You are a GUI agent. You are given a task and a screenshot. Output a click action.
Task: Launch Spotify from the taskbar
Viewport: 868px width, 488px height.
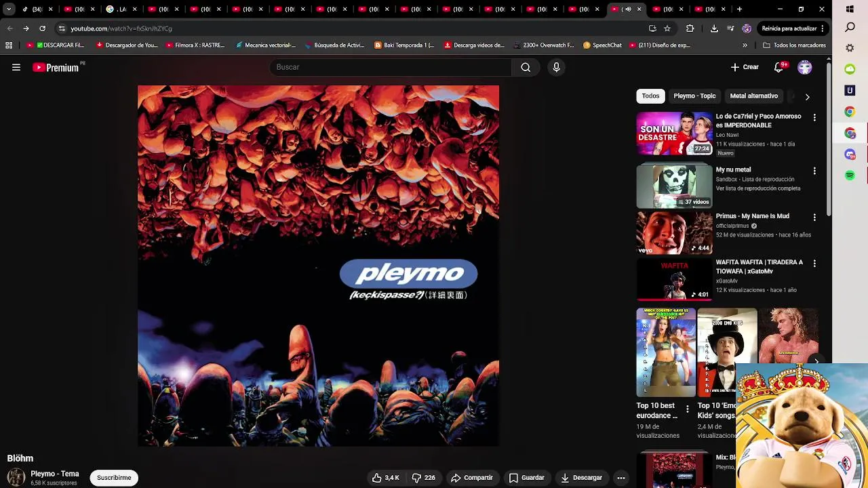[850, 176]
